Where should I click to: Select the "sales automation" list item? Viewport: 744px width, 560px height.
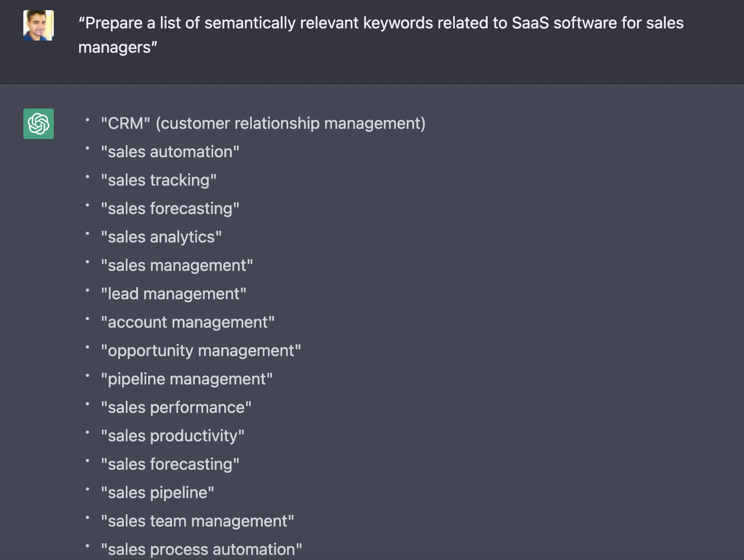click(170, 152)
